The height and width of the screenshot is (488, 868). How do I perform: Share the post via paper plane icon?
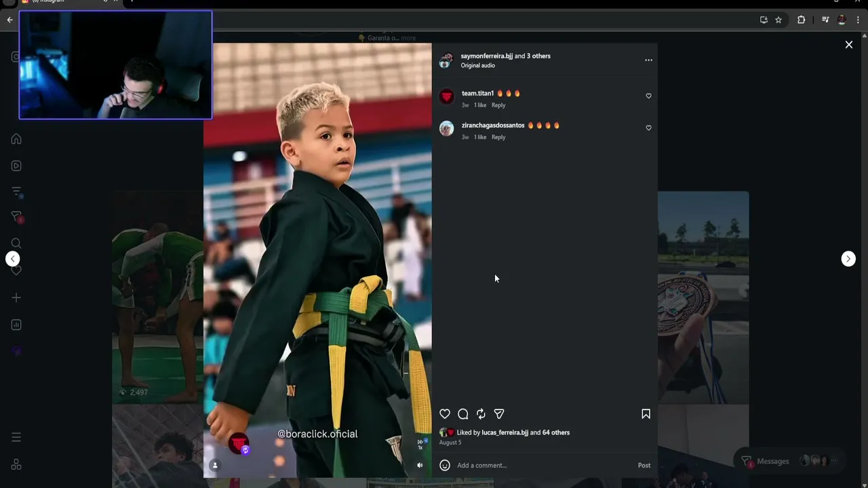point(499,414)
